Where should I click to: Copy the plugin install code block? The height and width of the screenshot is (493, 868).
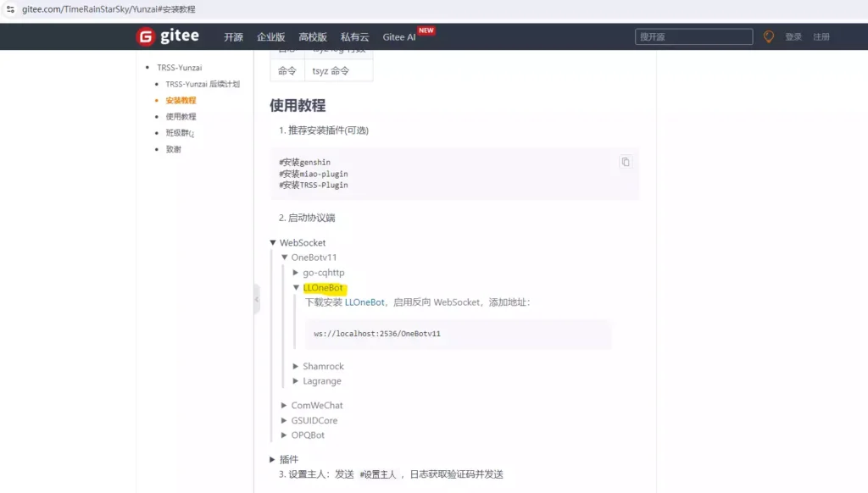point(626,162)
